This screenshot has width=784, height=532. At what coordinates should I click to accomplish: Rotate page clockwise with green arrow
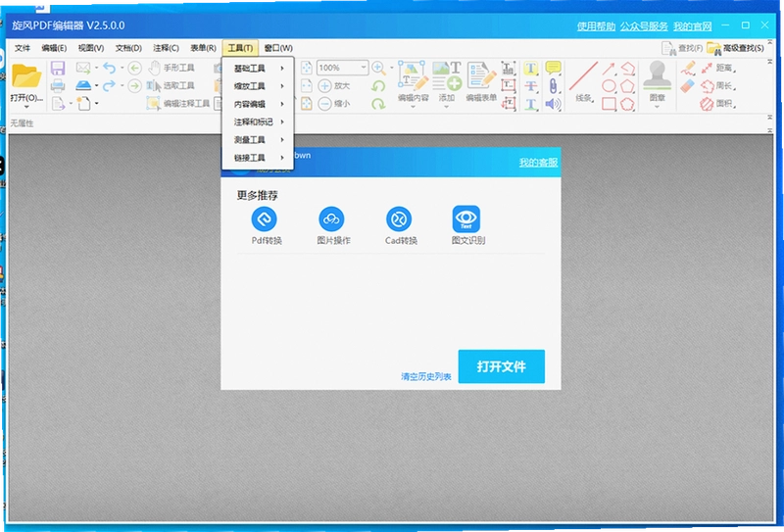point(378,104)
